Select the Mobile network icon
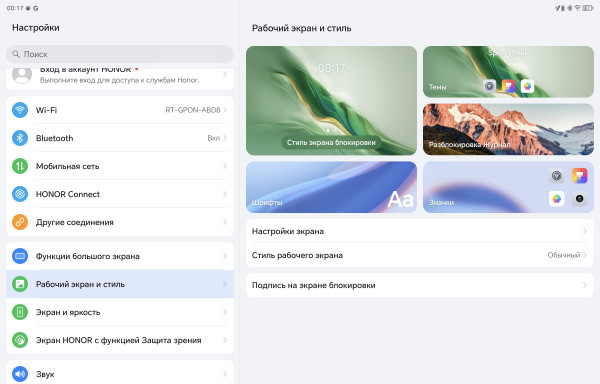This screenshot has height=384, width=600. coord(20,166)
